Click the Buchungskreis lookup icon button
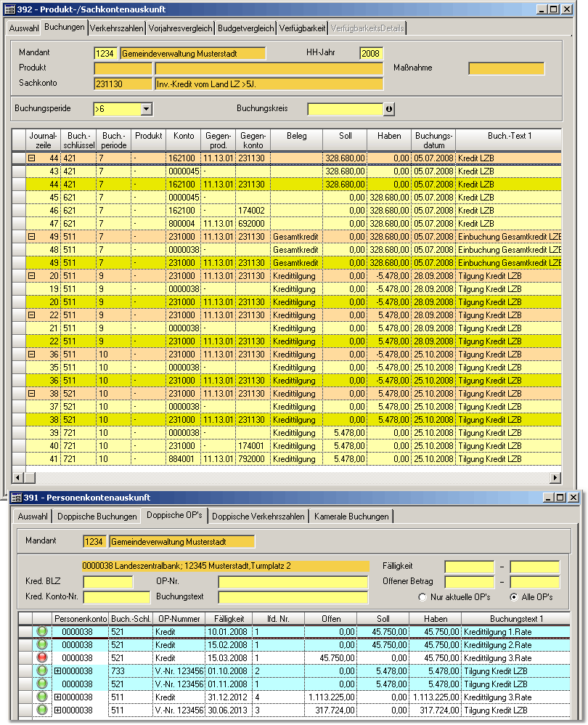 [389, 109]
